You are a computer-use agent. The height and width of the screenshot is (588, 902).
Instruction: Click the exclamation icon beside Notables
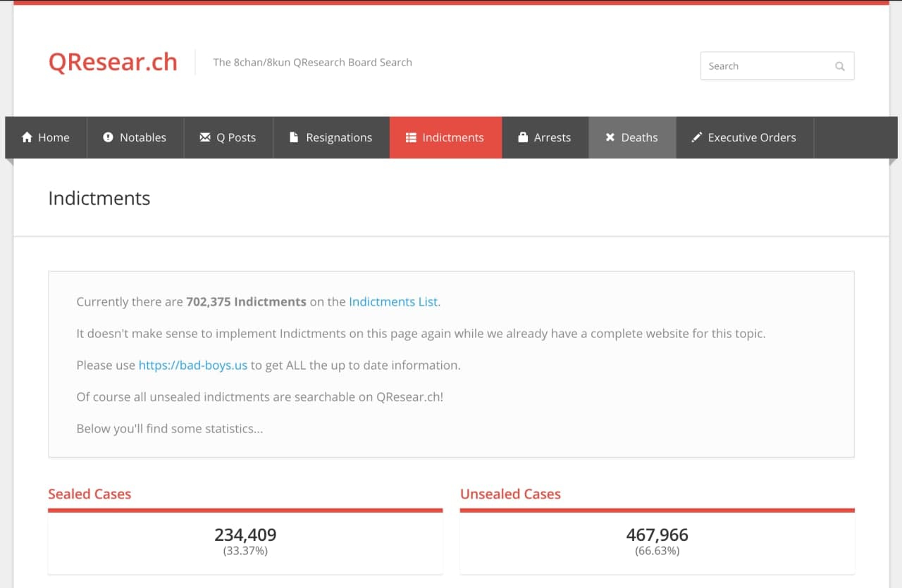108,137
